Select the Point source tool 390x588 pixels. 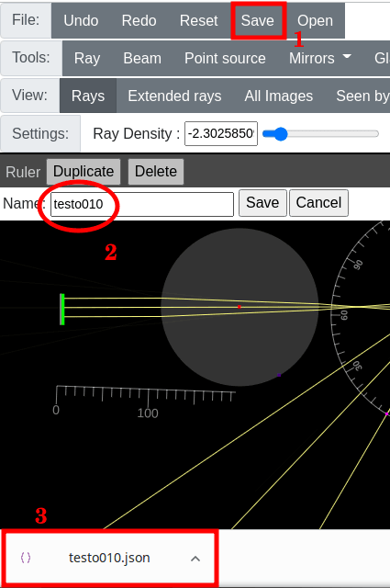(225, 58)
